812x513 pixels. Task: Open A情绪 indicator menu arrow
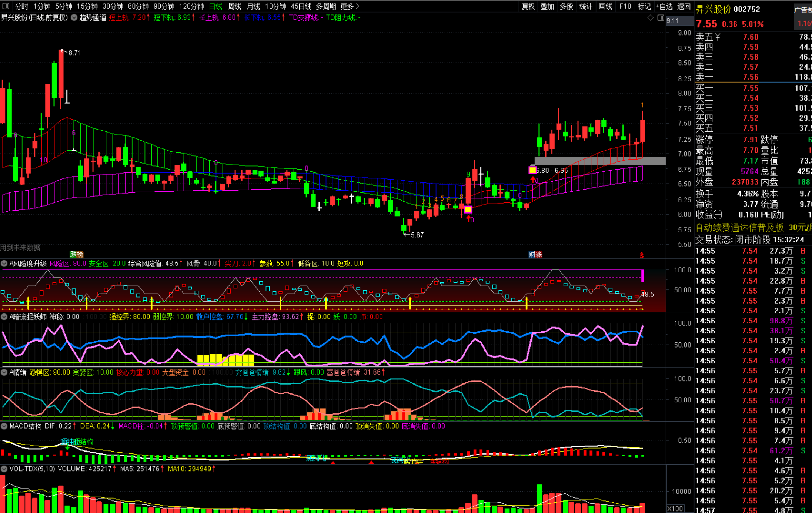(x=4, y=372)
